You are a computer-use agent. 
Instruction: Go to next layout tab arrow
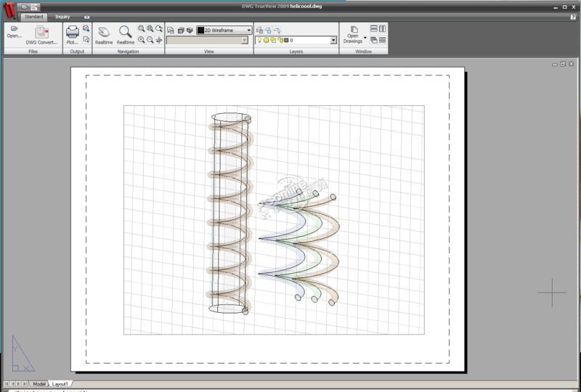point(19,384)
